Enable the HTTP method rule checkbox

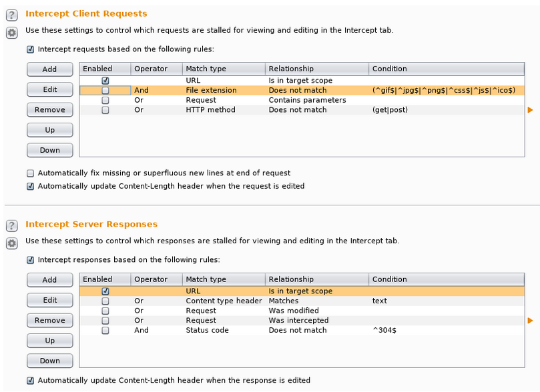tap(105, 111)
